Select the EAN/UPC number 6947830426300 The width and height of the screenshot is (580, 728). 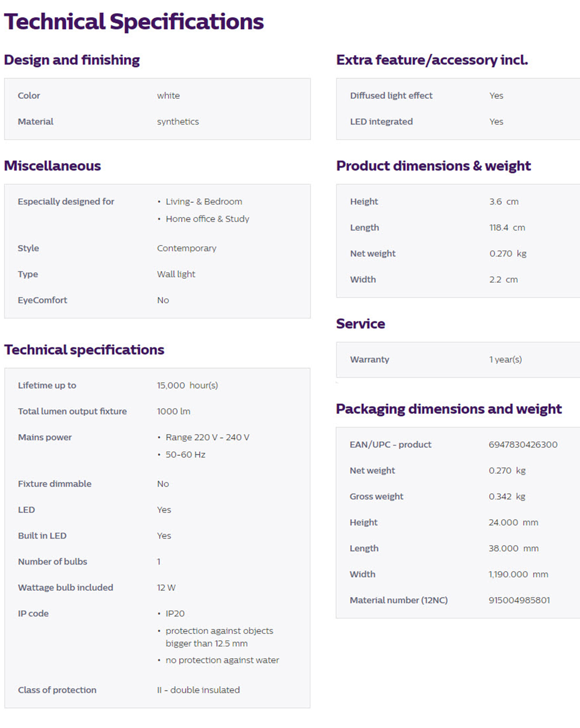pos(523,444)
